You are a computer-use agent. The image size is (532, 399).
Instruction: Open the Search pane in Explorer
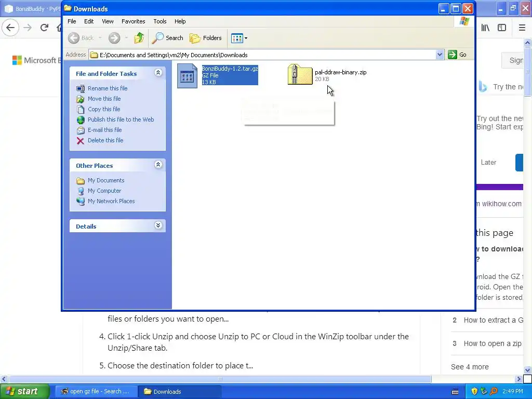point(167,38)
